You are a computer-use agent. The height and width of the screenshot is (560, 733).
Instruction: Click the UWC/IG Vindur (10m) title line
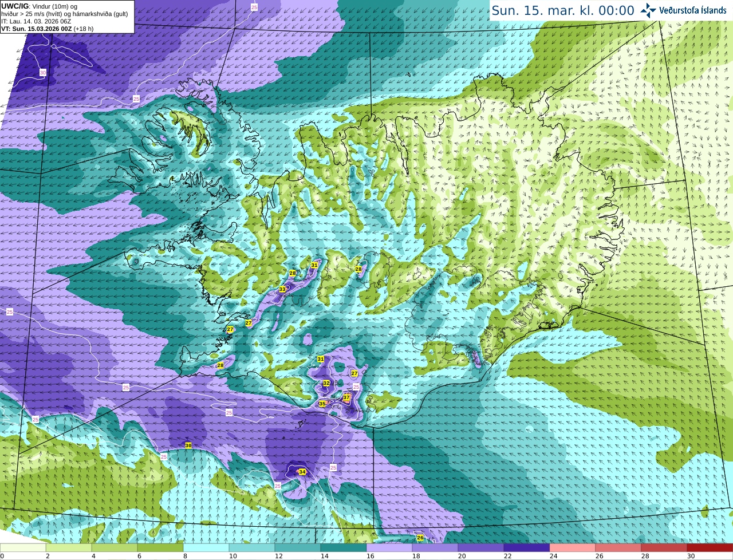tap(40, 6)
